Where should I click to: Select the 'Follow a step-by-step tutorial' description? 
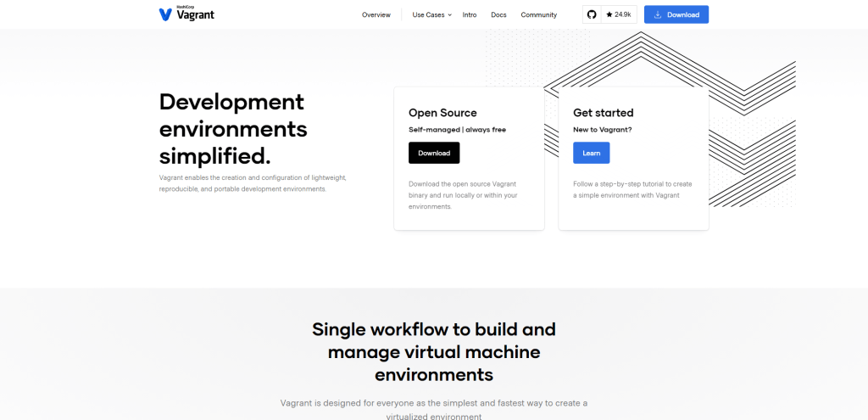(x=632, y=189)
